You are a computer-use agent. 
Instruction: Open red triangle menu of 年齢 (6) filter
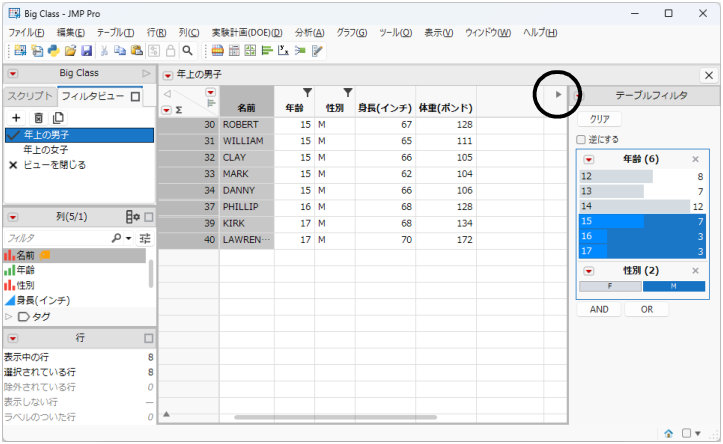click(589, 160)
